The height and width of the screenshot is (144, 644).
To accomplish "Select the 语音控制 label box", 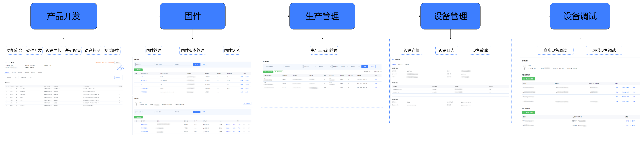I will (x=93, y=50).
